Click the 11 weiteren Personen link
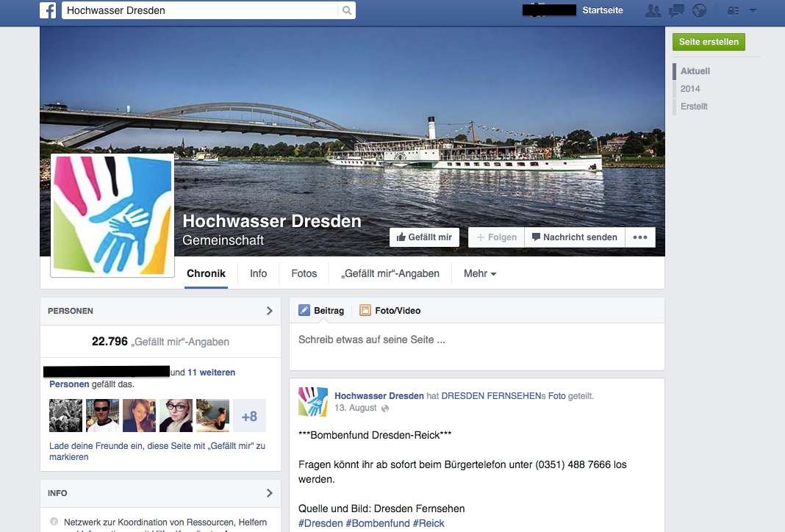The width and height of the screenshot is (785, 532). pyautogui.click(x=211, y=373)
